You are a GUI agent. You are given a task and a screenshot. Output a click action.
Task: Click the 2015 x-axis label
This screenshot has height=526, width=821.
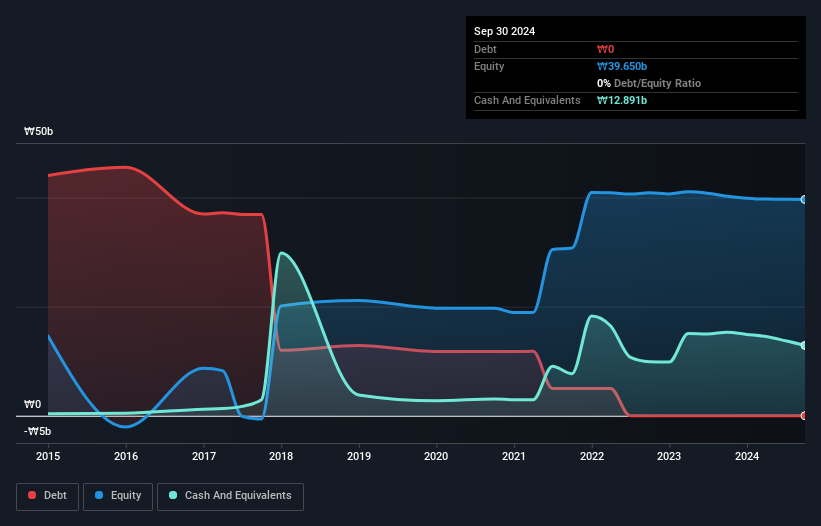(x=48, y=456)
